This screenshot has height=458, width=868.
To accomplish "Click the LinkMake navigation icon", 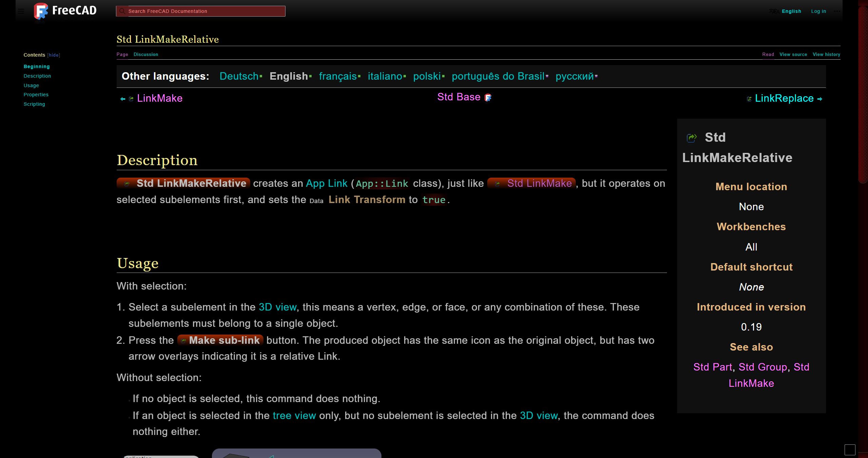I will click(x=132, y=98).
